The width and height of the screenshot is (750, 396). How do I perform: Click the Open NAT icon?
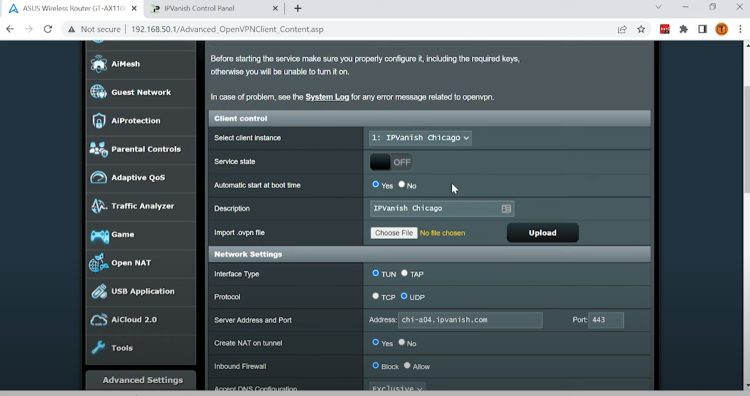pyautogui.click(x=99, y=263)
